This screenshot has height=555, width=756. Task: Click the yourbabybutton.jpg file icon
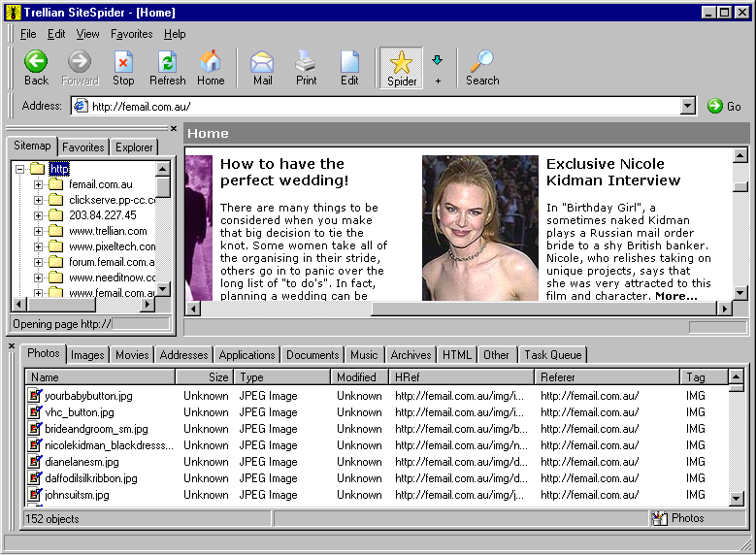(35, 396)
